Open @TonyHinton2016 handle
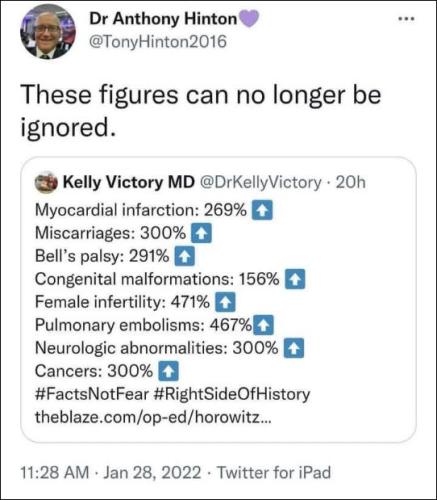 (158, 42)
